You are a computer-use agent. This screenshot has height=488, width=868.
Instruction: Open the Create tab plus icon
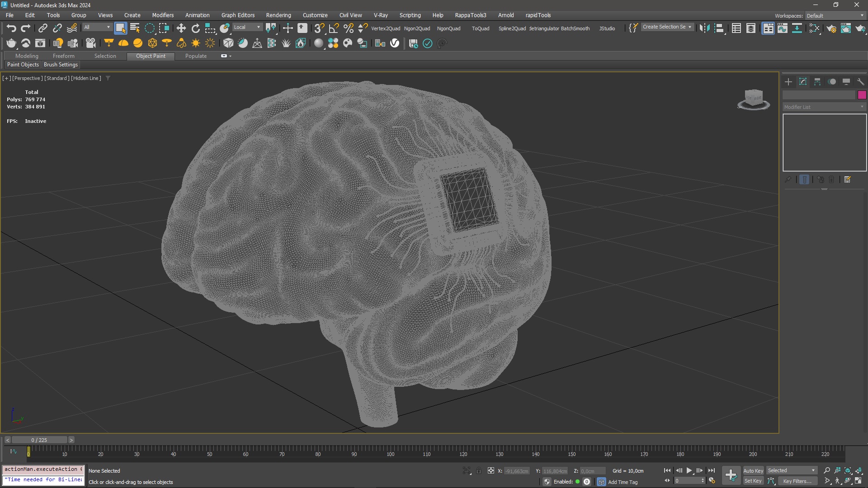(788, 82)
